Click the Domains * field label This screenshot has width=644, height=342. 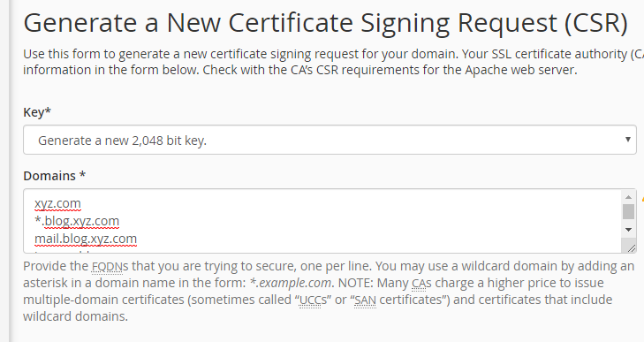(x=54, y=176)
